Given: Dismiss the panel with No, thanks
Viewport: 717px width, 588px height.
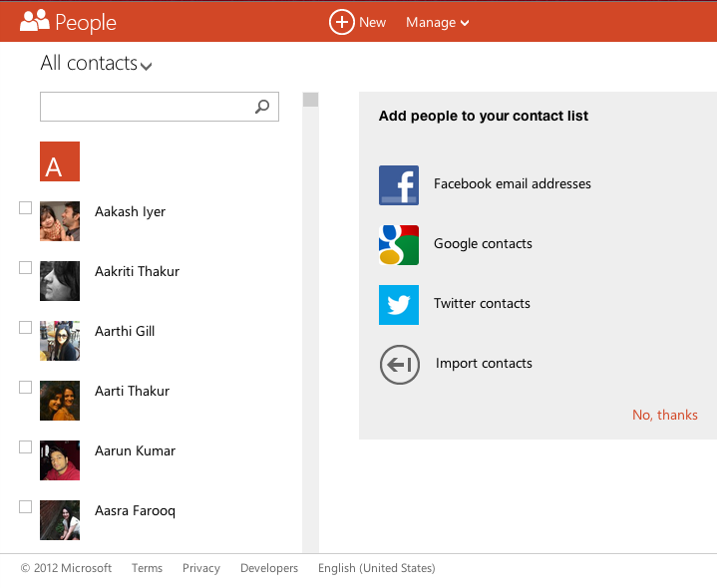Looking at the screenshot, I should 665,415.
